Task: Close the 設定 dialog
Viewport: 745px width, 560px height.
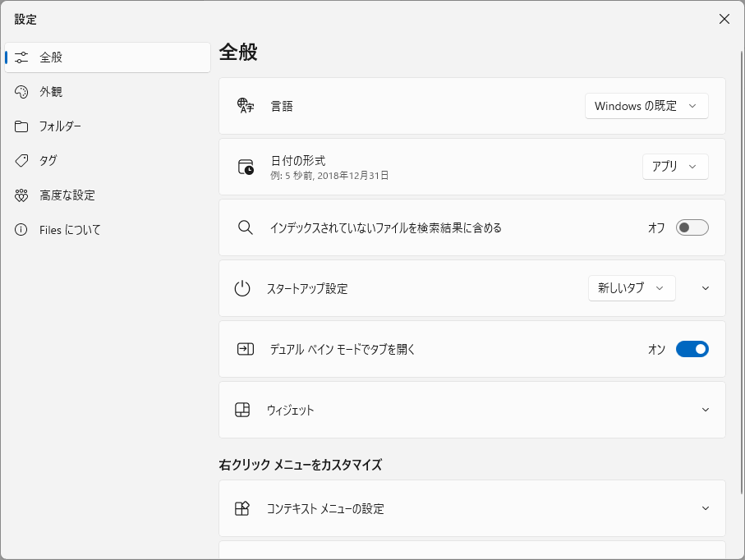Action: 724,19
